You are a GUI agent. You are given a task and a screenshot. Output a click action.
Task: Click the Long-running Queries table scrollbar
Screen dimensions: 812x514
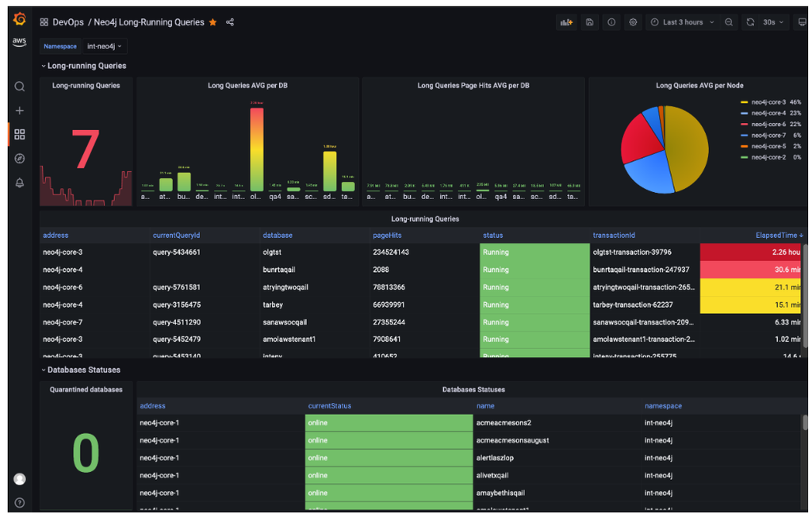pos(805,295)
